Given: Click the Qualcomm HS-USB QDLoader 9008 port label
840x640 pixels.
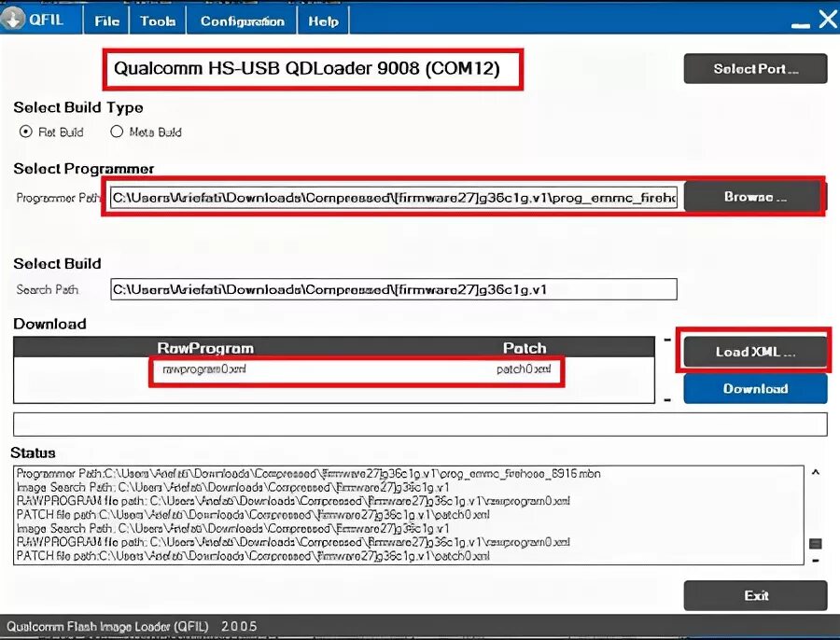Looking at the screenshot, I should 307,68.
